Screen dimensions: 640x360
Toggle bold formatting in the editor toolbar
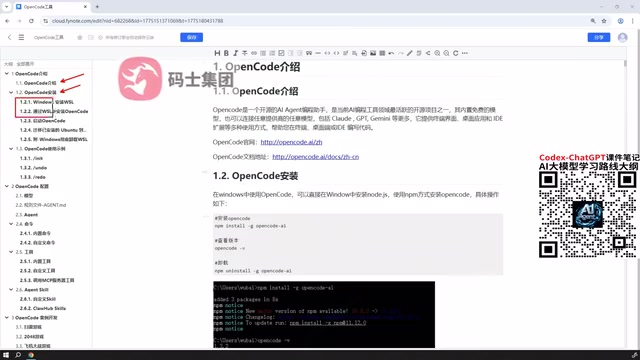click(226, 53)
